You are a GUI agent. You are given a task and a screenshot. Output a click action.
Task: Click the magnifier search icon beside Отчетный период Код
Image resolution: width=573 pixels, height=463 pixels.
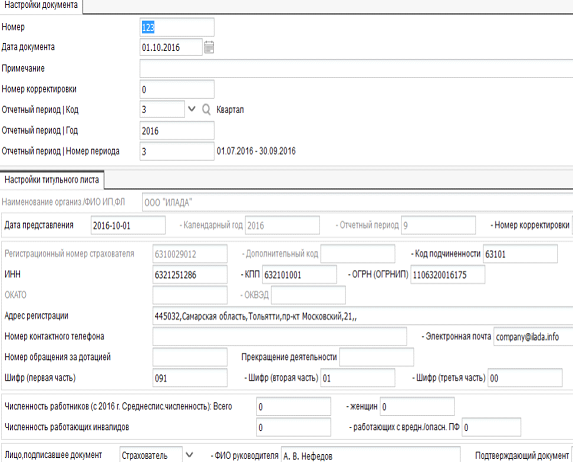206,109
